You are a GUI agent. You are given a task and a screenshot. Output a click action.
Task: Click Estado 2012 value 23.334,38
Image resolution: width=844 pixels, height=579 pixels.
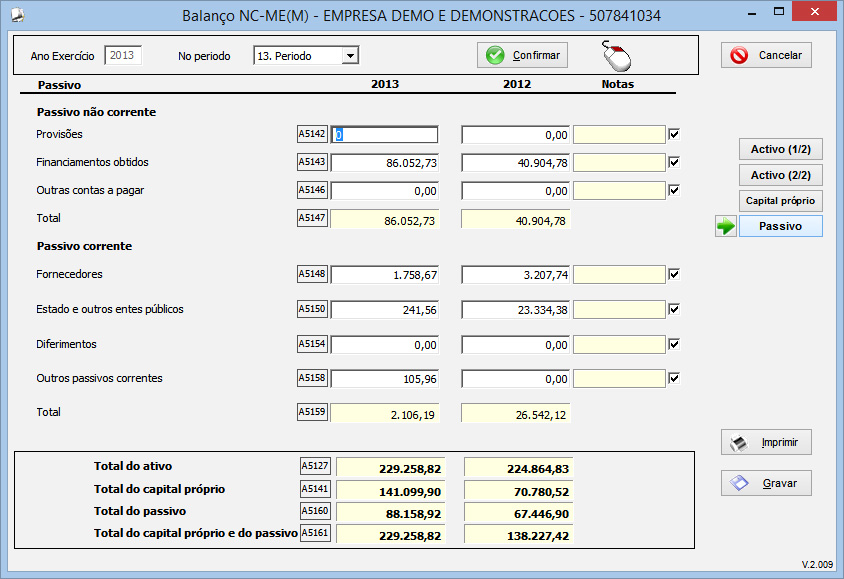[516, 309]
